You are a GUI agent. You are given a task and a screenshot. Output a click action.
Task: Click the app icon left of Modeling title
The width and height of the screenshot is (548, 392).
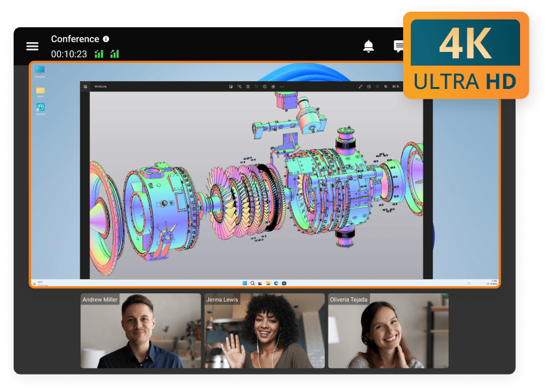pos(85,86)
